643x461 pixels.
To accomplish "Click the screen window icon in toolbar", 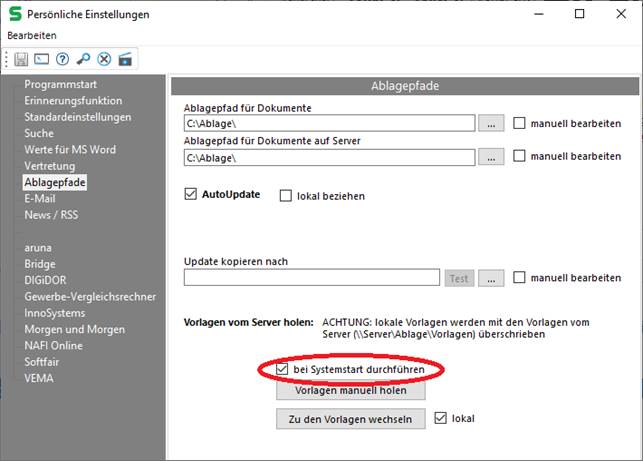I will [x=42, y=59].
